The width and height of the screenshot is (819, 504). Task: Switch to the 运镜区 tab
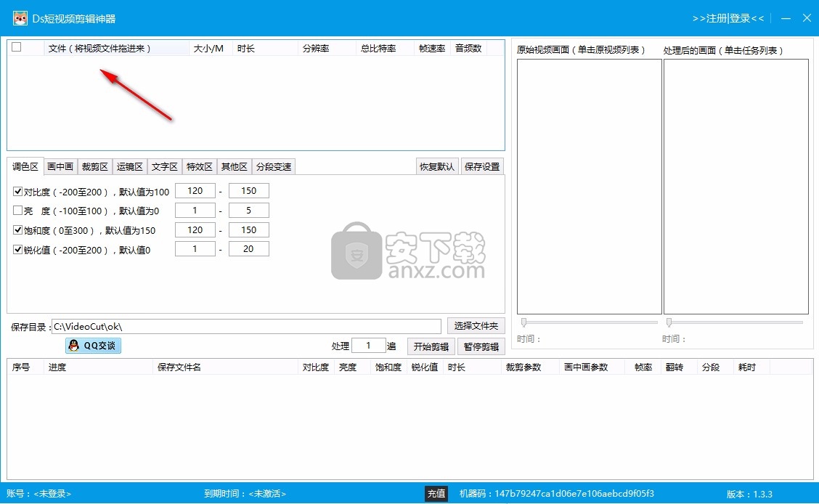(129, 166)
